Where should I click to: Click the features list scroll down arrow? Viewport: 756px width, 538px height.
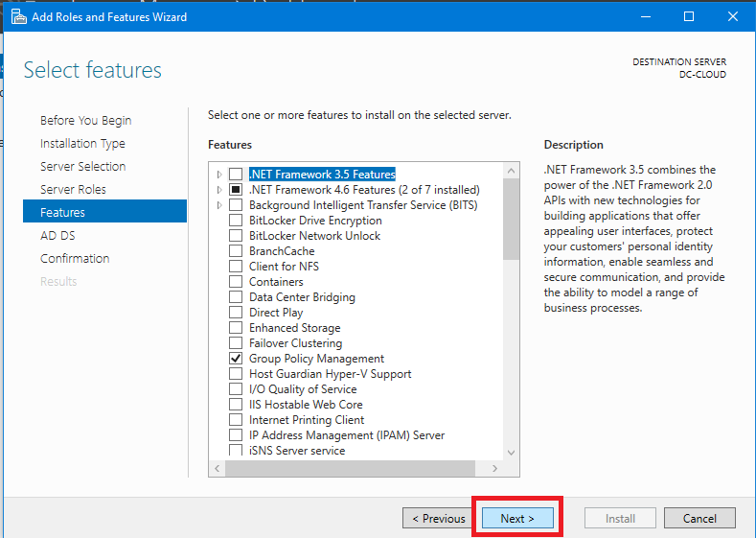(511, 453)
